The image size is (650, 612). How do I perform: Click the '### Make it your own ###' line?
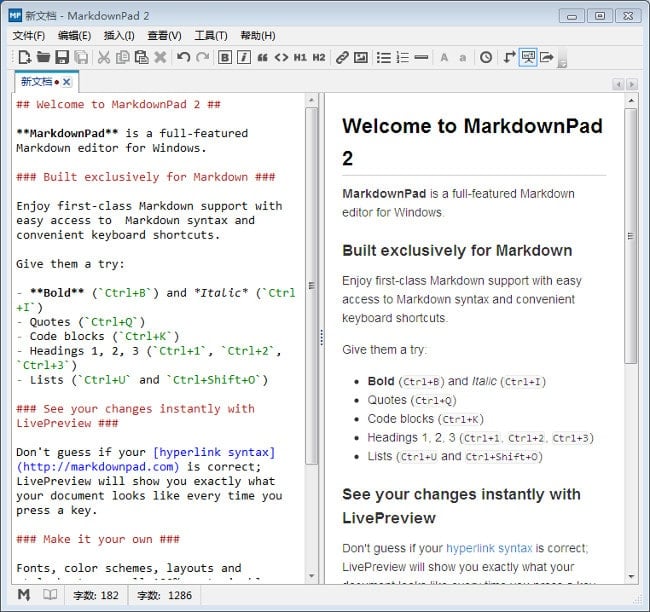point(98,539)
